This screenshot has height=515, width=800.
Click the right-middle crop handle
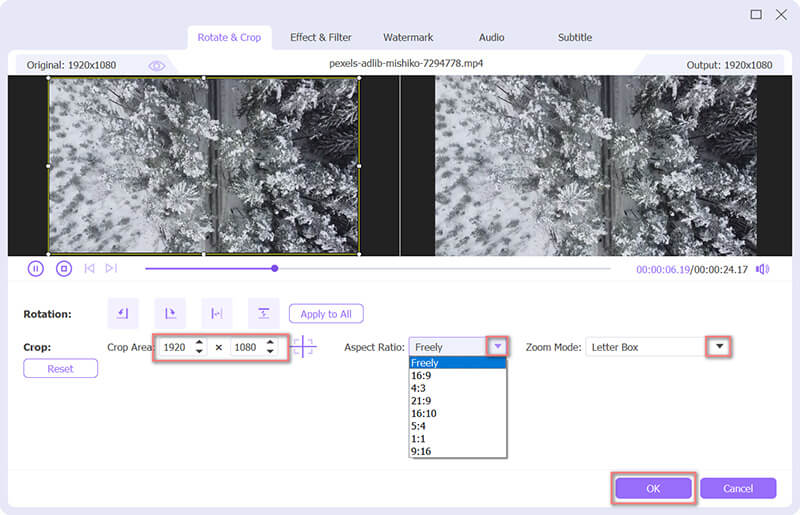tap(359, 166)
